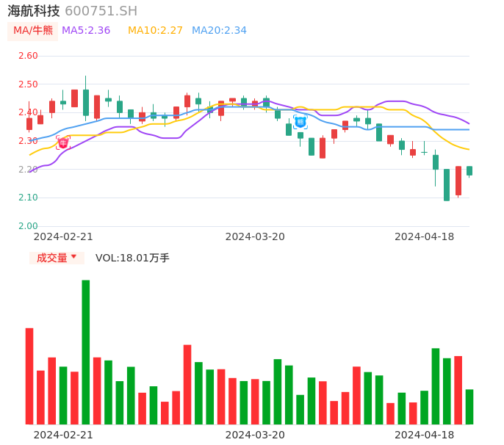Click the red bull (牛) signal marker

point(63,142)
